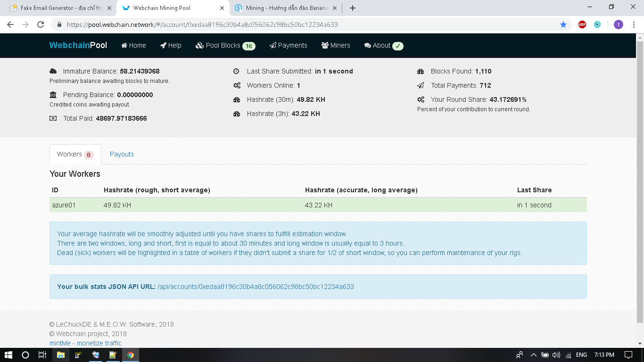Show hidden system tray icons

[534, 355]
